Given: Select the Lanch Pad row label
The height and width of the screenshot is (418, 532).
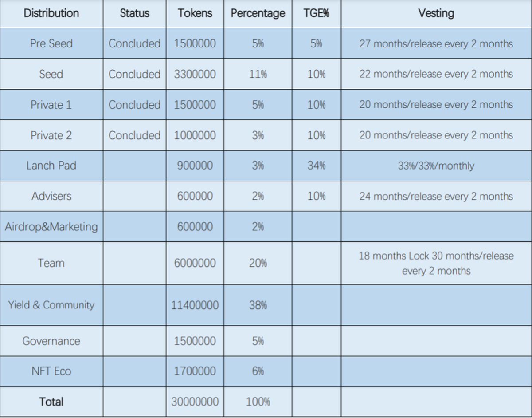Looking at the screenshot, I should click(x=51, y=166).
